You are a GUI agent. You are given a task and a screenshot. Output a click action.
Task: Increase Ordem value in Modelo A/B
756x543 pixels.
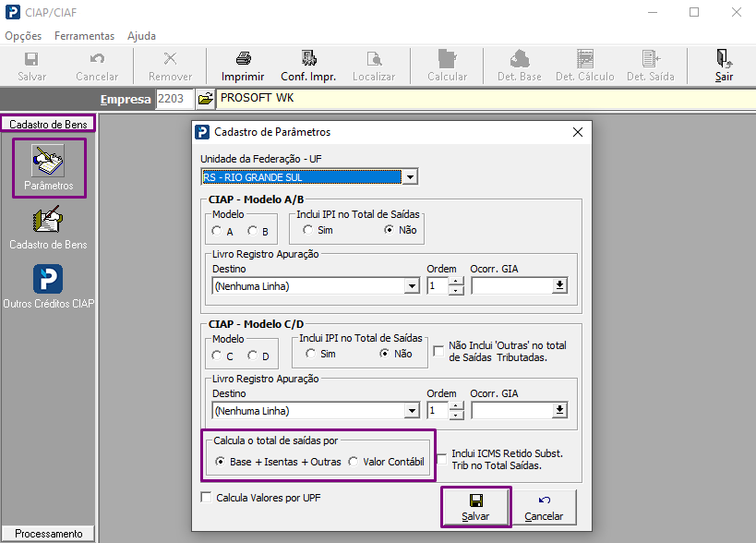click(456, 281)
